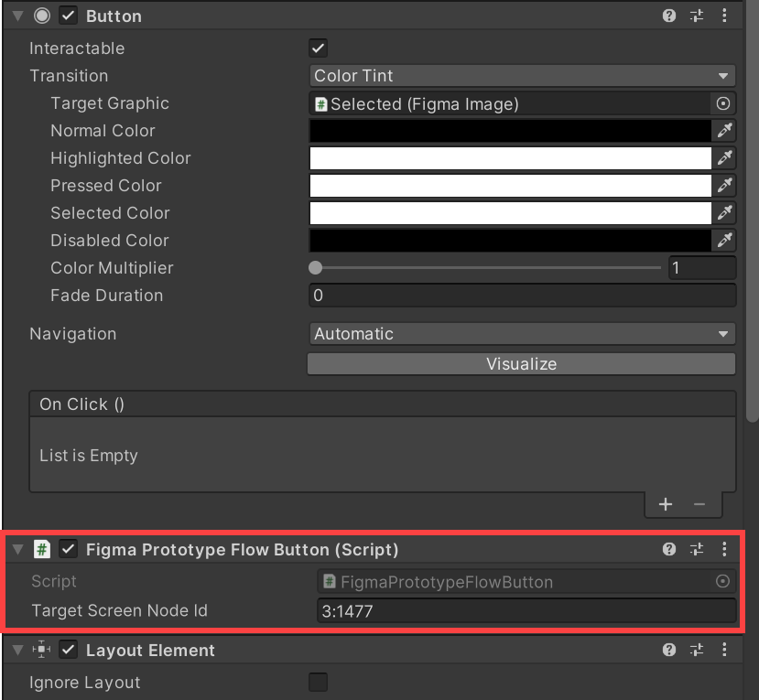Open the Target Graphic object picker
The height and width of the screenshot is (700, 759).
(x=722, y=103)
